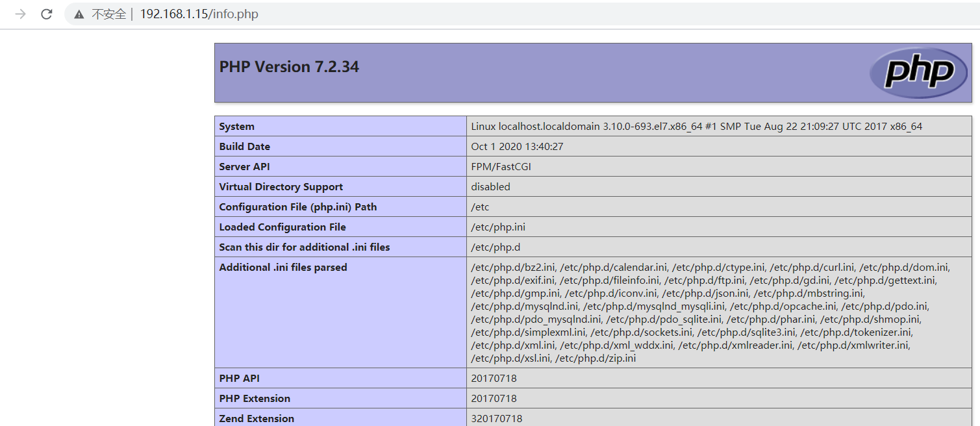This screenshot has width=980, height=426.
Task: Click the Server API label
Action: point(245,167)
